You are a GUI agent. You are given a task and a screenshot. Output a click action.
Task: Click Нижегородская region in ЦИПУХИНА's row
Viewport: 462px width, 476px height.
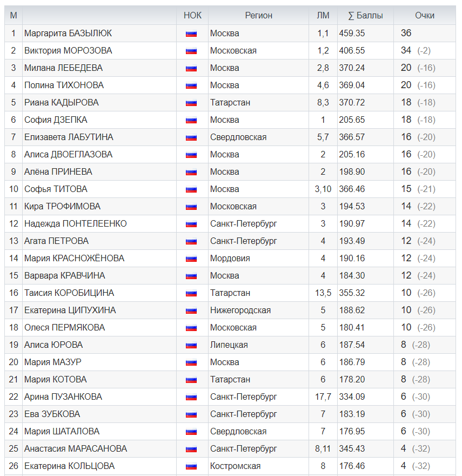click(240, 310)
